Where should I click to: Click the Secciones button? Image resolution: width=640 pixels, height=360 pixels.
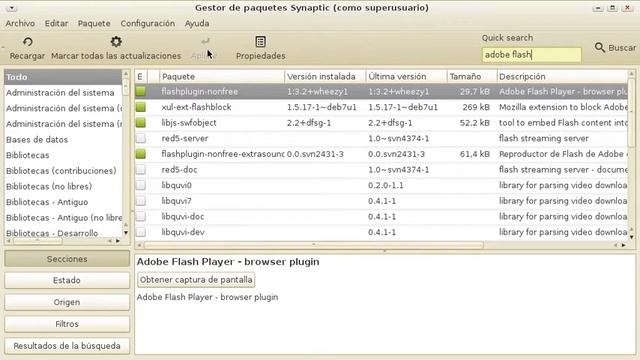(x=67, y=259)
